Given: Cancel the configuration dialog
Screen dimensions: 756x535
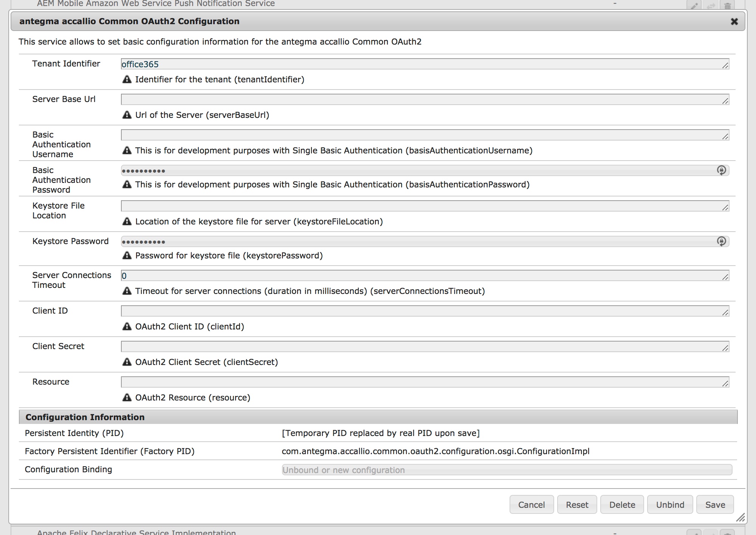Looking at the screenshot, I should pyautogui.click(x=531, y=505).
